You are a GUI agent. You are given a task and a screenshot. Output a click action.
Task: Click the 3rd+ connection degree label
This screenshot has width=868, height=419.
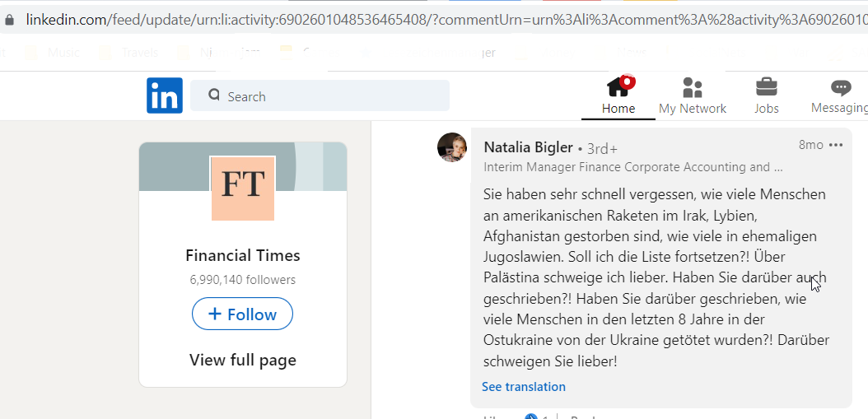click(x=602, y=149)
